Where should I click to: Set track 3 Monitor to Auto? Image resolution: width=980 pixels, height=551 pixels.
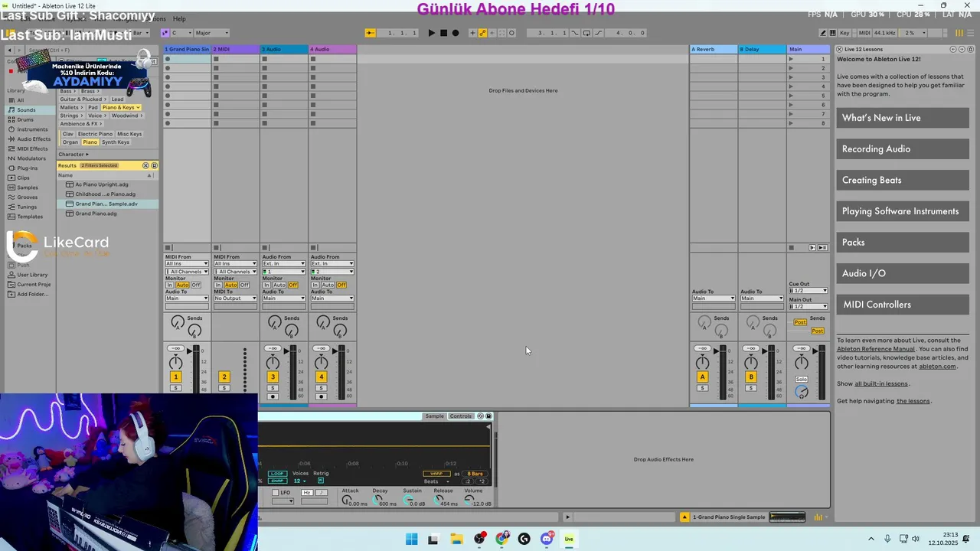279,285
